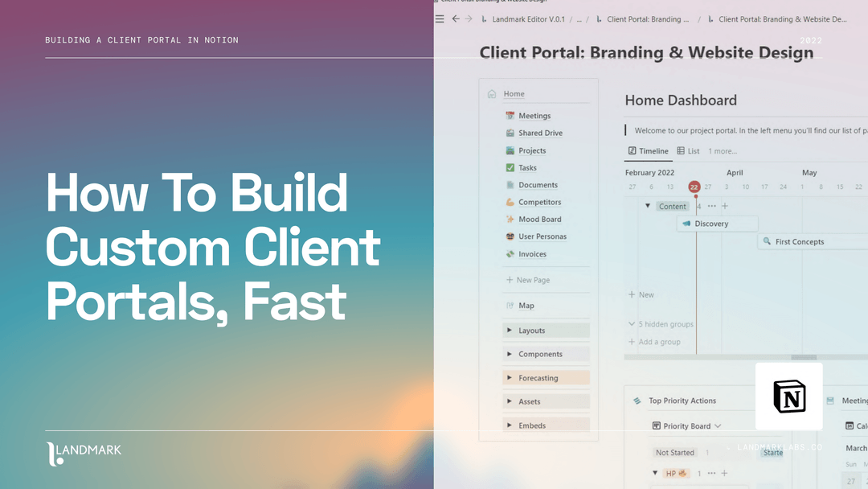This screenshot has width=868, height=489.
Task: Click the red February 22 date marker
Action: point(694,186)
